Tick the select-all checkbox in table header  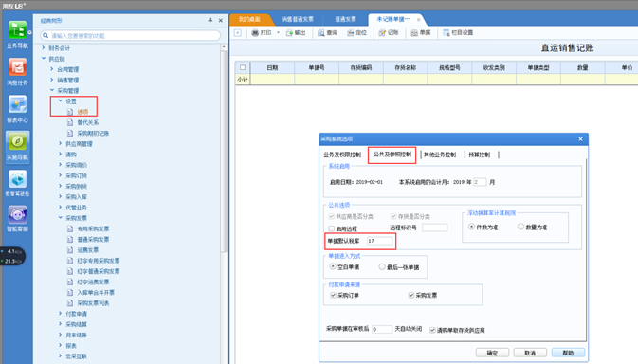pos(243,67)
